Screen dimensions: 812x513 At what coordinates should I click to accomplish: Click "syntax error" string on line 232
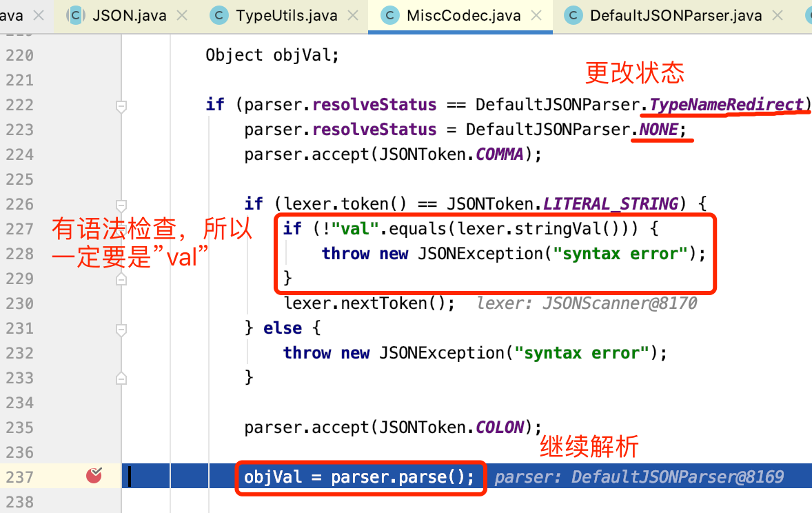coord(582,353)
